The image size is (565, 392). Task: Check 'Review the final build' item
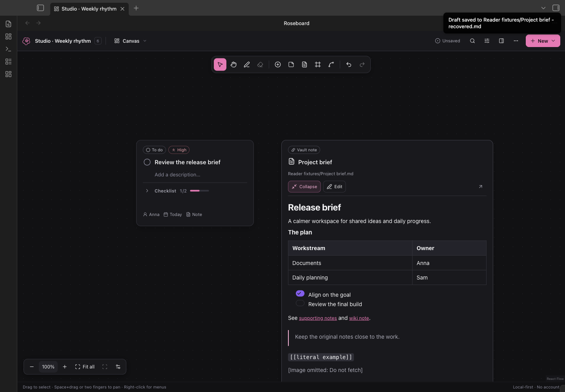300,303
